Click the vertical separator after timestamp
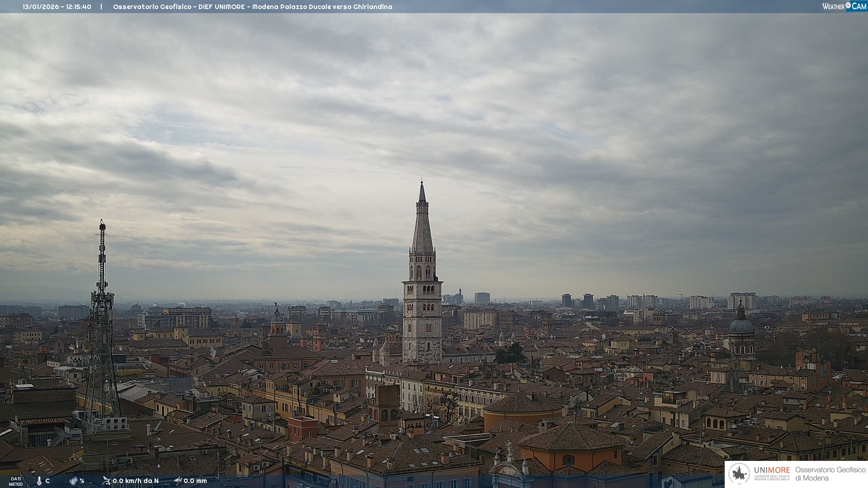Viewport: 868px width, 488px height. coord(101,7)
